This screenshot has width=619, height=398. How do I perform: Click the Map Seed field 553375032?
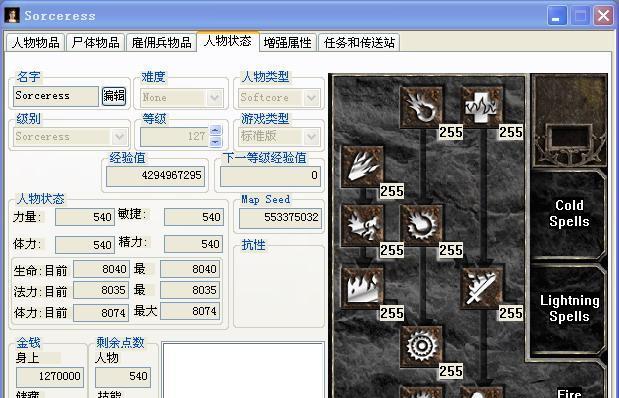pos(280,218)
